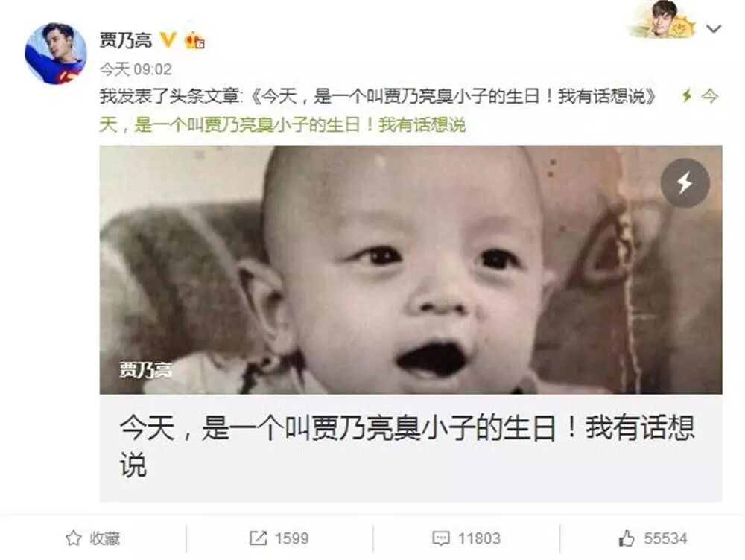Image resolution: width=745 pixels, height=560 pixels.
Task: Open comments via the speech bubble icon
Action: (441, 538)
